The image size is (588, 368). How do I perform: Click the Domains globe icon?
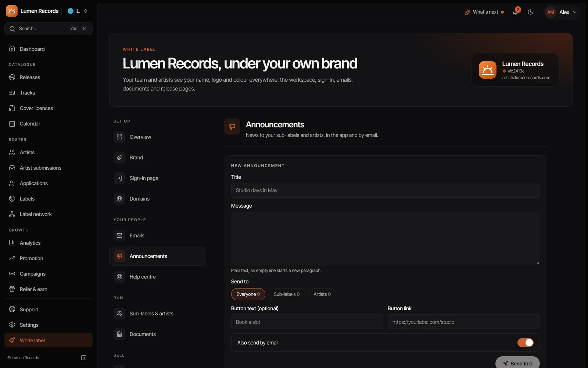click(x=119, y=199)
